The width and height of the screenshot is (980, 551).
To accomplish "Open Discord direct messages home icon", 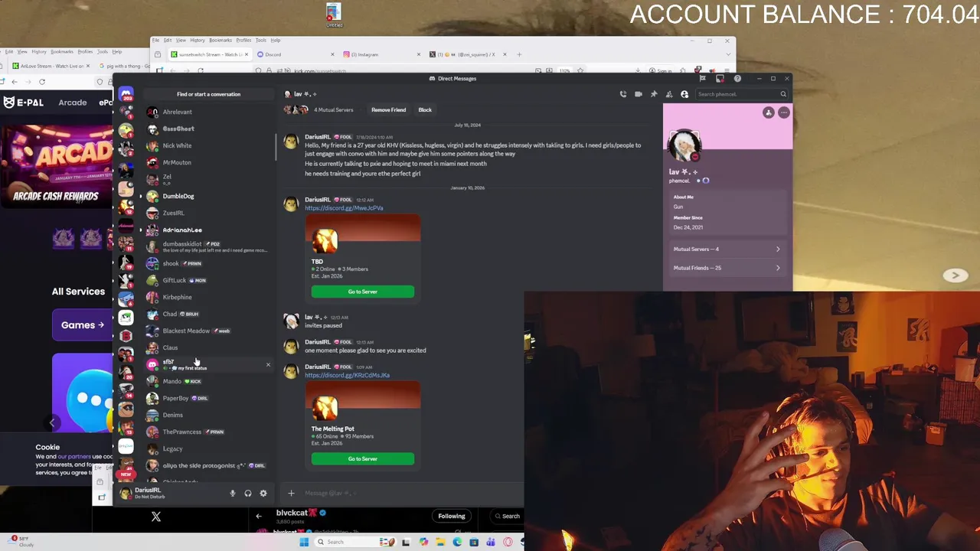I will (x=126, y=94).
